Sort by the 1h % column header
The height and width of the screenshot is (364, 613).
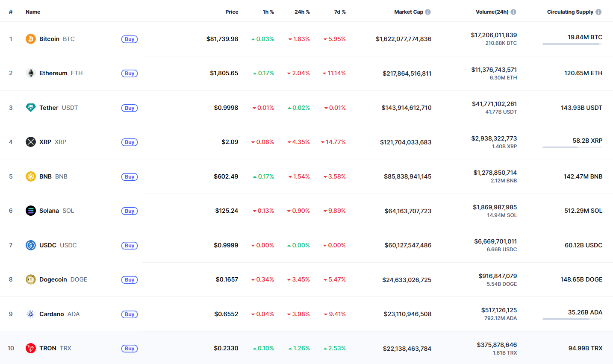coord(268,12)
